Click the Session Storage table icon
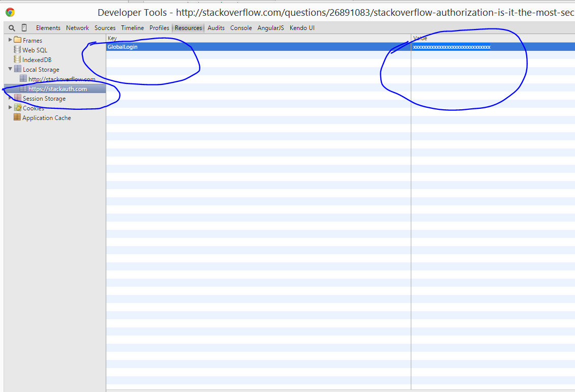This screenshot has width=575, height=392. tap(18, 98)
